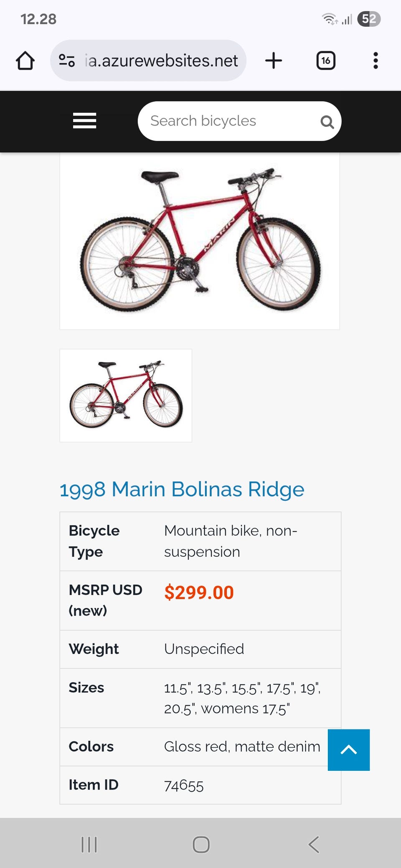Tap the Android recent apps button
The height and width of the screenshot is (868, 401).
[89, 845]
